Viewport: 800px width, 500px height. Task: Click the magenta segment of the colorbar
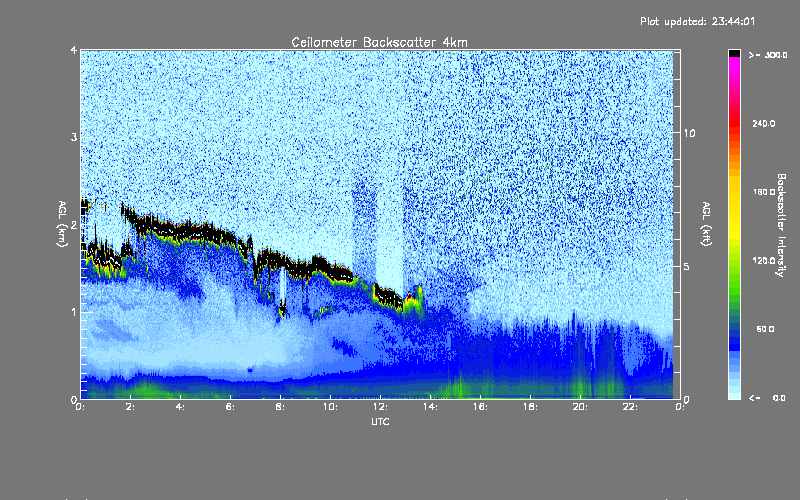pyautogui.click(x=734, y=66)
